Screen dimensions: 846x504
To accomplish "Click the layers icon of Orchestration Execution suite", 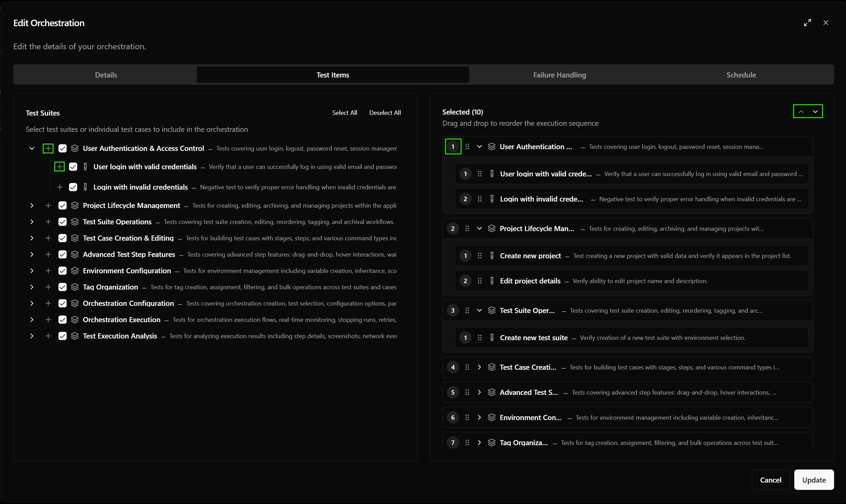I will pos(75,320).
